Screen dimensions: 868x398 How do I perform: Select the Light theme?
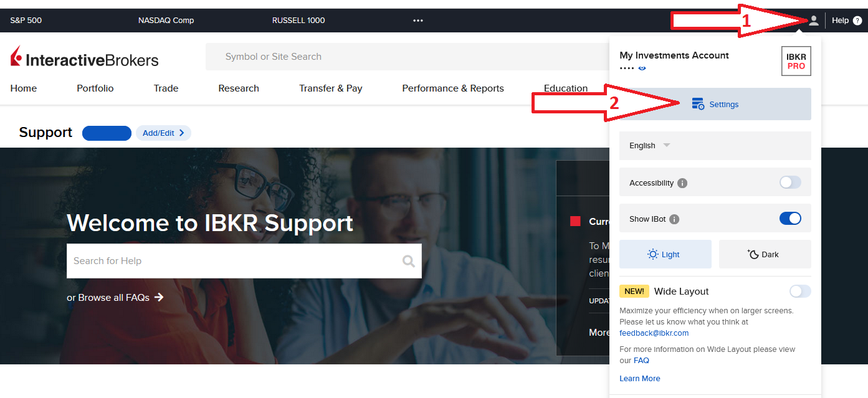(x=665, y=254)
